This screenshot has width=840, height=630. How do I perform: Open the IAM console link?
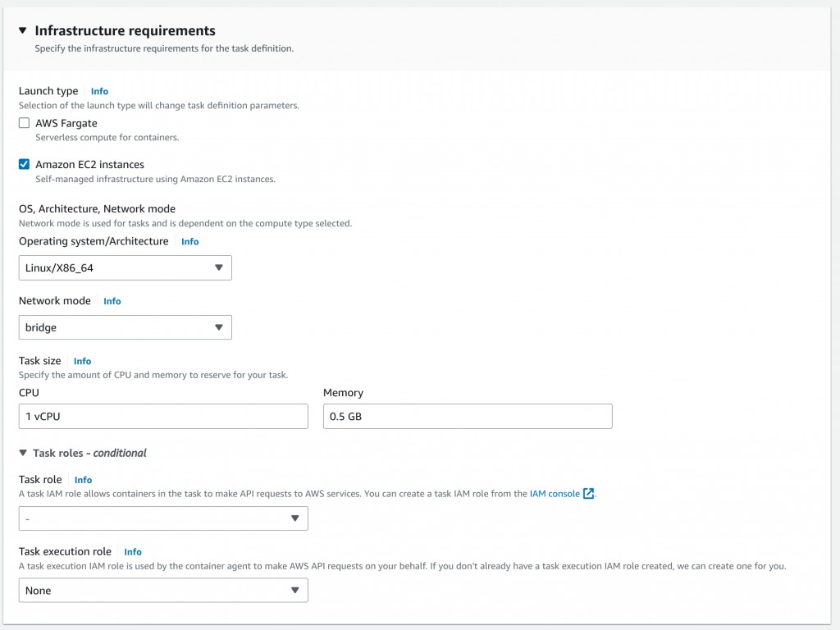pos(555,494)
